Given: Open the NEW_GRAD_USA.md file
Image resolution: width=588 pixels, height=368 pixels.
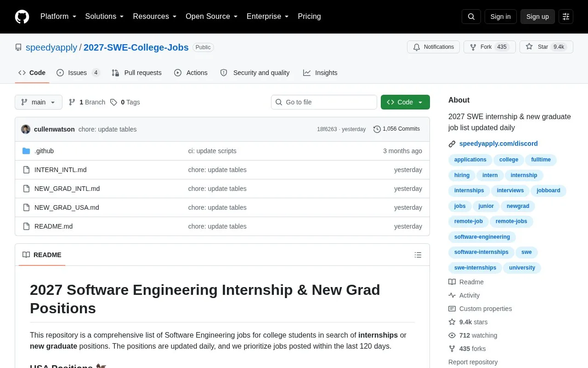Looking at the screenshot, I should [x=67, y=207].
